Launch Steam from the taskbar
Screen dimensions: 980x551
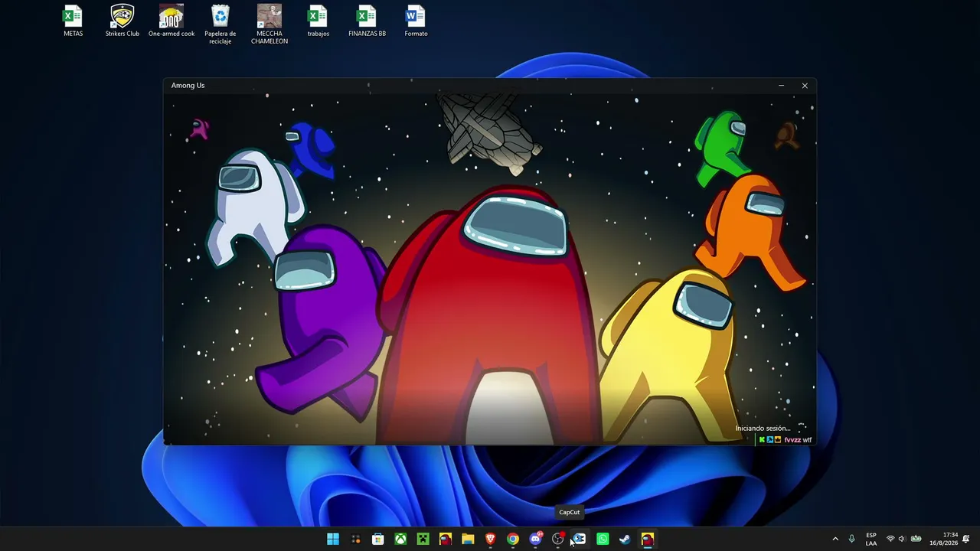coord(625,539)
